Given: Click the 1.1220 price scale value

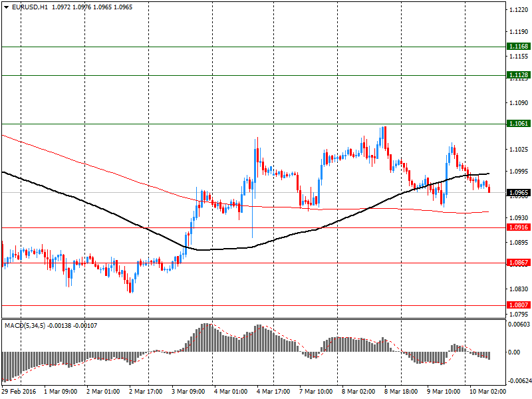Looking at the screenshot, I should click(x=519, y=10).
